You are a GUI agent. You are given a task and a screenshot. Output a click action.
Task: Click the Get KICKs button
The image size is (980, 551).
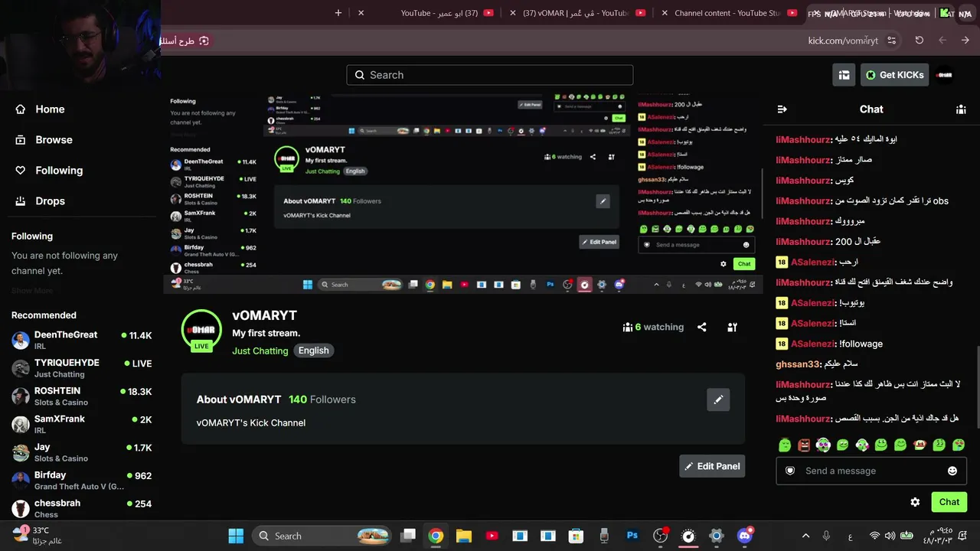coord(894,75)
